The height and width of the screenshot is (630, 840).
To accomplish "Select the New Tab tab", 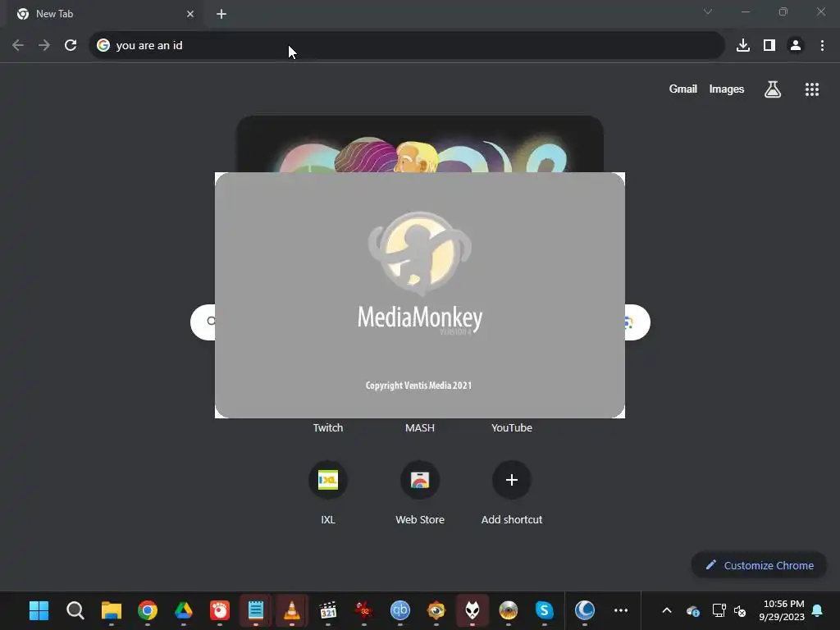I will pyautogui.click(x=105, y=14).
